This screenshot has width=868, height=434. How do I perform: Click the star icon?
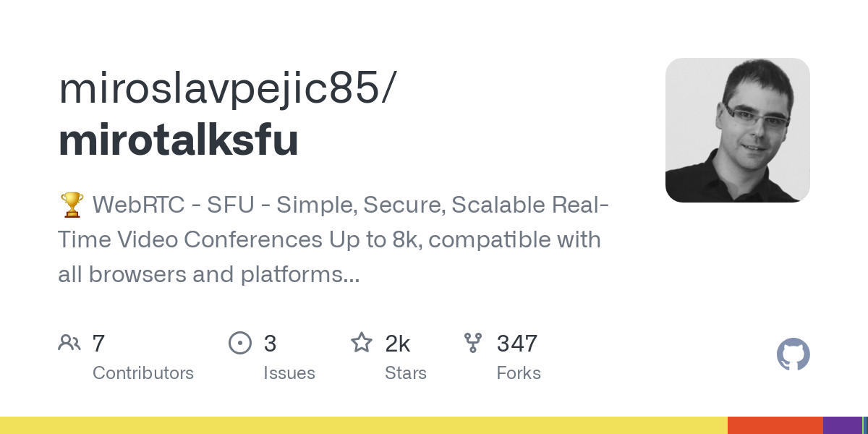click(x=362, y=343)
